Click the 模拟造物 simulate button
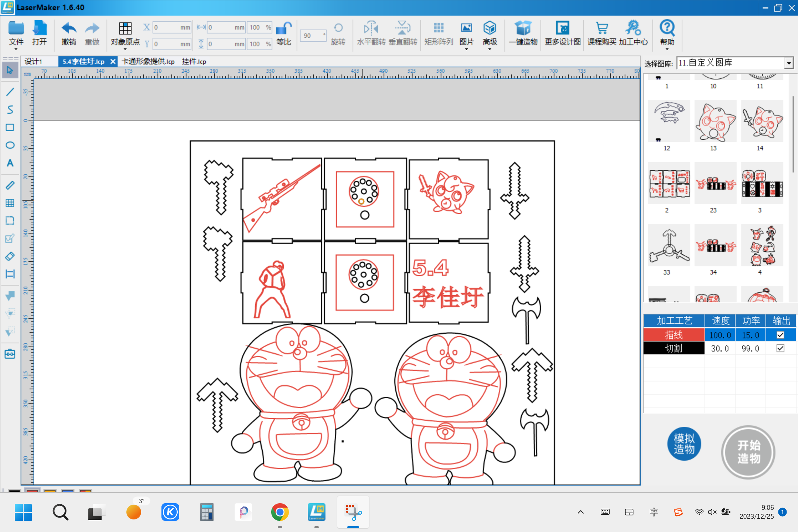The width and height of the screenshot is (798, 532). (x=684, y=444)
